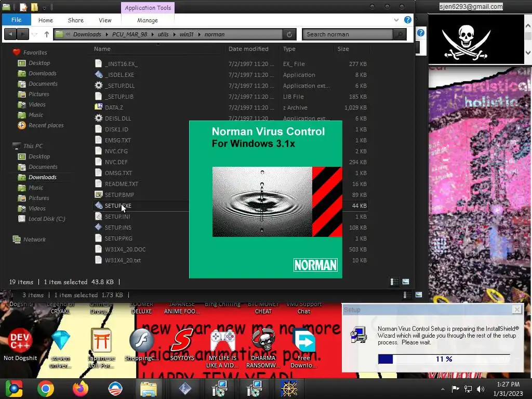Click the Search norman input field
The width and height of the screenshot is (532, 399).
348,34
